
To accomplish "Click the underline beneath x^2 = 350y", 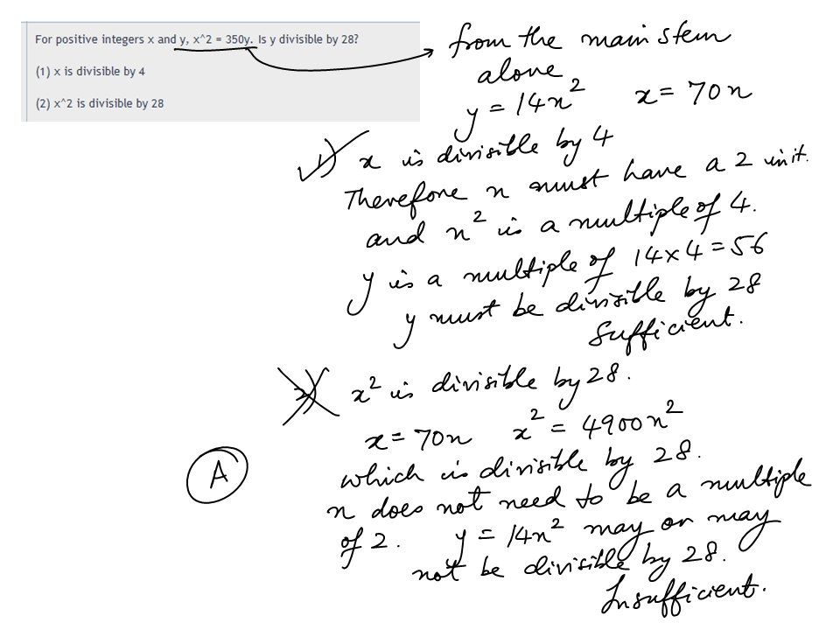I will pos(215,49).
